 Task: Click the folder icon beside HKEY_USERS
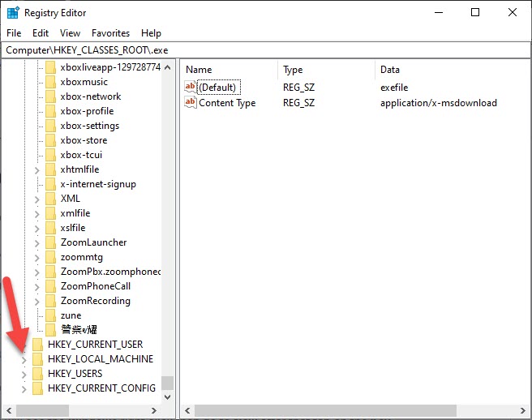37,374
